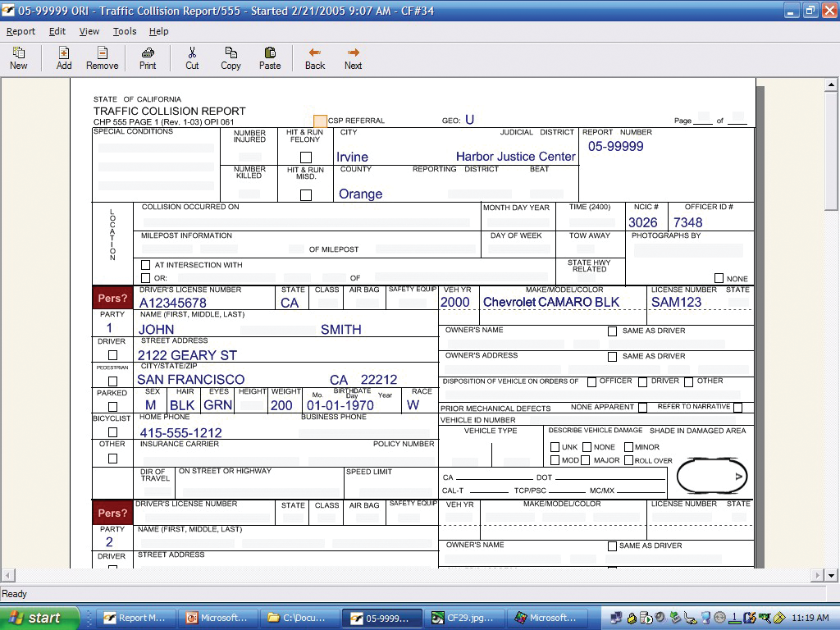The image size is (840, 630).
Task: Enable the At Intersection With checkbox
Action: pos(146,265)
